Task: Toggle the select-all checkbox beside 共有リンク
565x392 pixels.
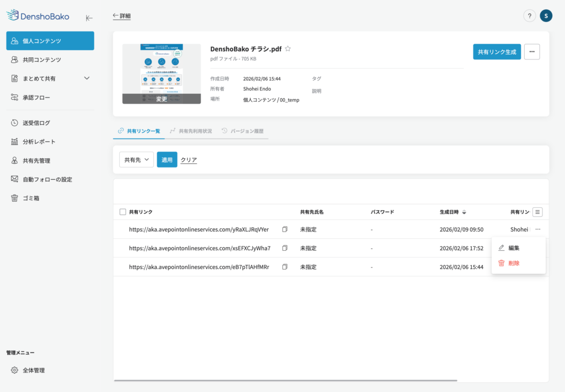Action: [x=122, y=212]
